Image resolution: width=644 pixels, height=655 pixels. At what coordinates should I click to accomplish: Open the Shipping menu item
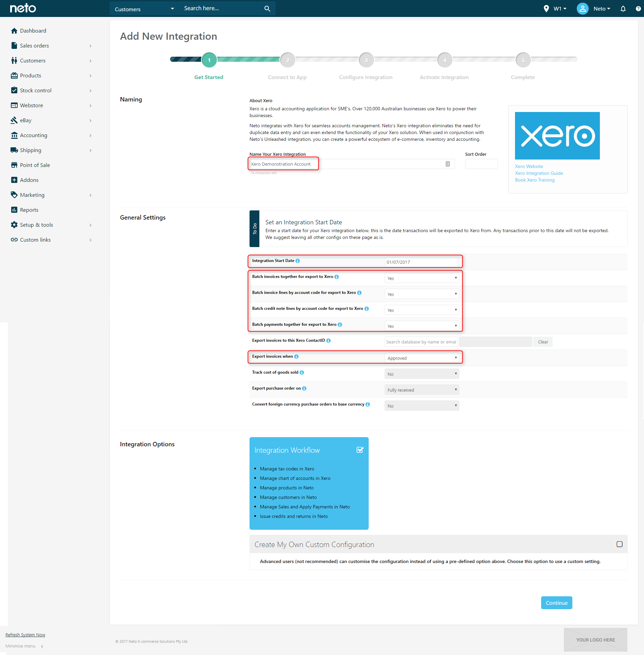[x=31, y=150]
